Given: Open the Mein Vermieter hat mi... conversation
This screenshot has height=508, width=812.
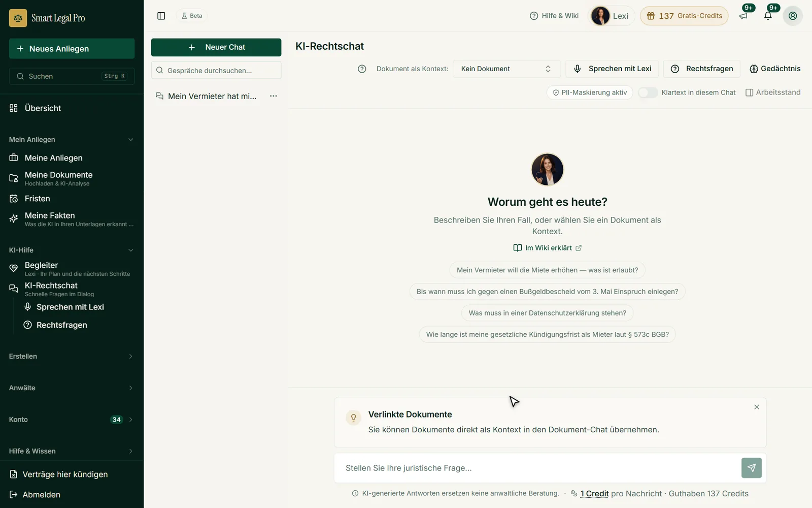Looking at the screenshot, I should coord(212,96).
